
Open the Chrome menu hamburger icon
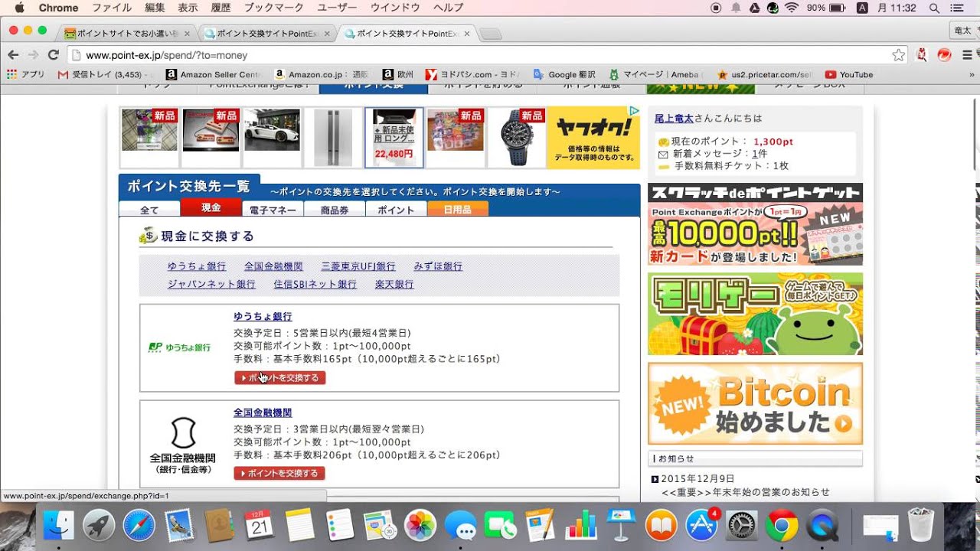[x=967, y=55]
